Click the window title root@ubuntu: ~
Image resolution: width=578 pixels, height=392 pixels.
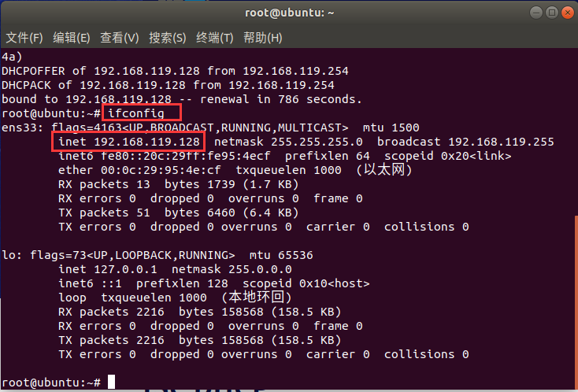tap(290, 13)
